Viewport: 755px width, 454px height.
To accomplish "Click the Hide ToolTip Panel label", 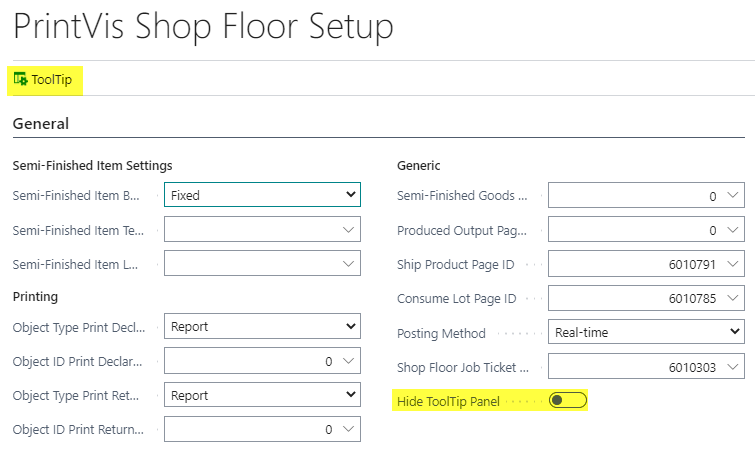I will coord(448,401).
